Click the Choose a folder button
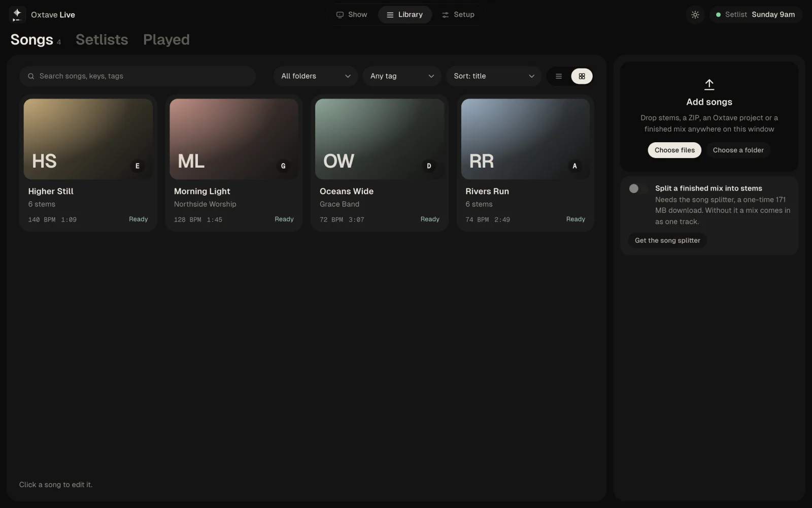 (738, 150)
